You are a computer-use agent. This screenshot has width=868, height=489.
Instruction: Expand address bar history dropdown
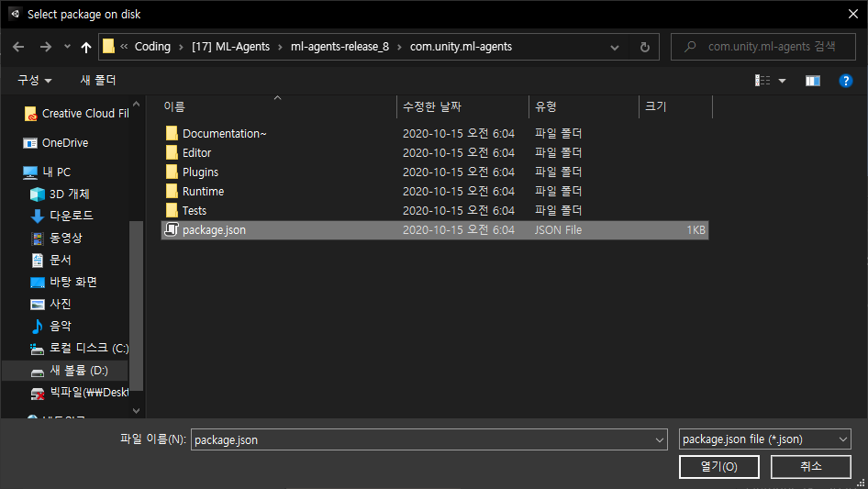click(615, 48)
